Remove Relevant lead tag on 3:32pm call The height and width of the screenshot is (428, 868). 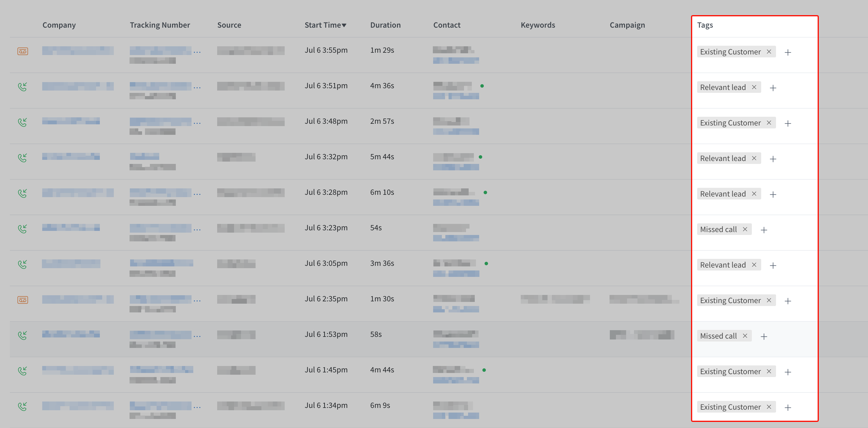click(x=754, y=158)
